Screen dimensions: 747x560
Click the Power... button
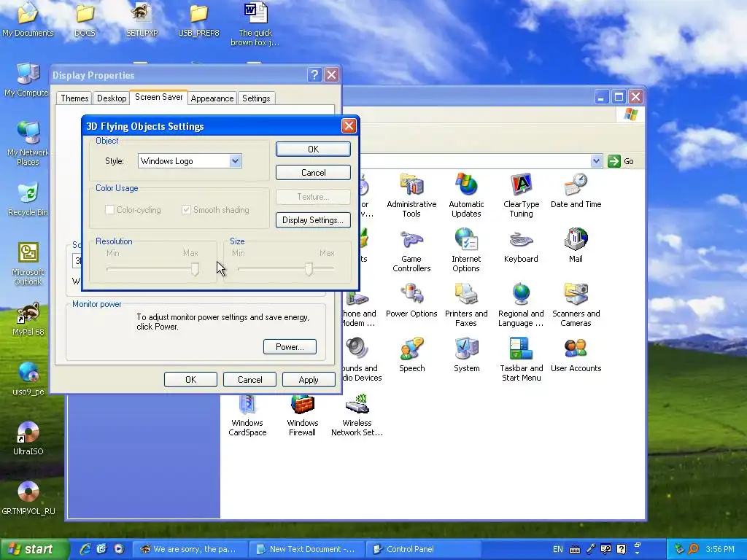[x=290, y=346]
